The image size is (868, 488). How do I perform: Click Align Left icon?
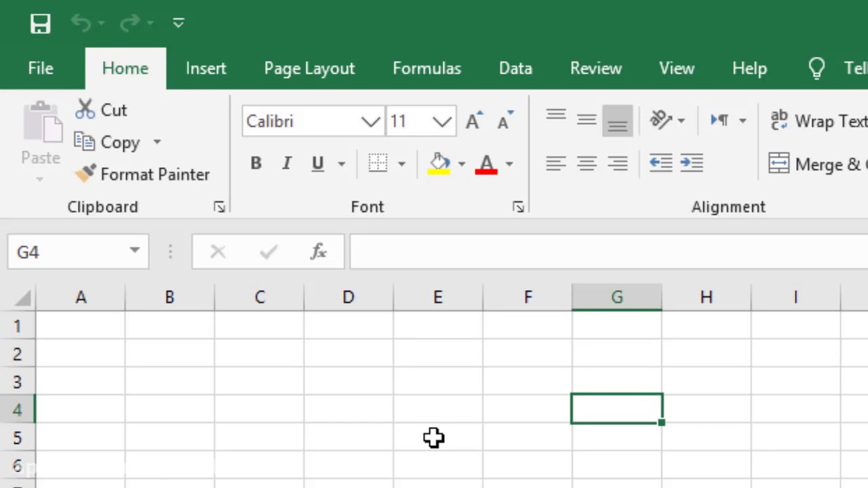pyautogui.click(x=556, y=163)
